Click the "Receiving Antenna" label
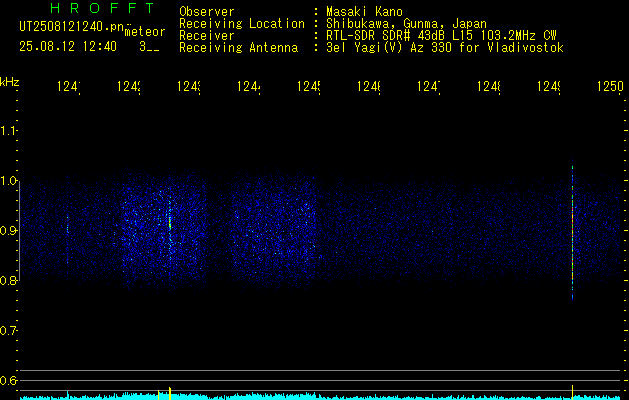The image size is (629, 400). pos(238,48)
